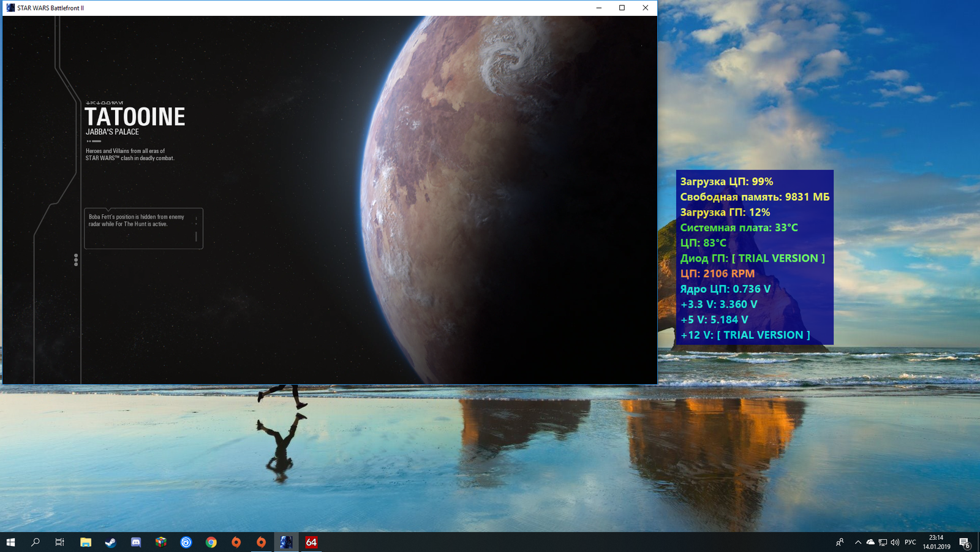Open network status tray icon
This screenshot has width=980, height=552.
pyautogui.click(x=883, y=542)
